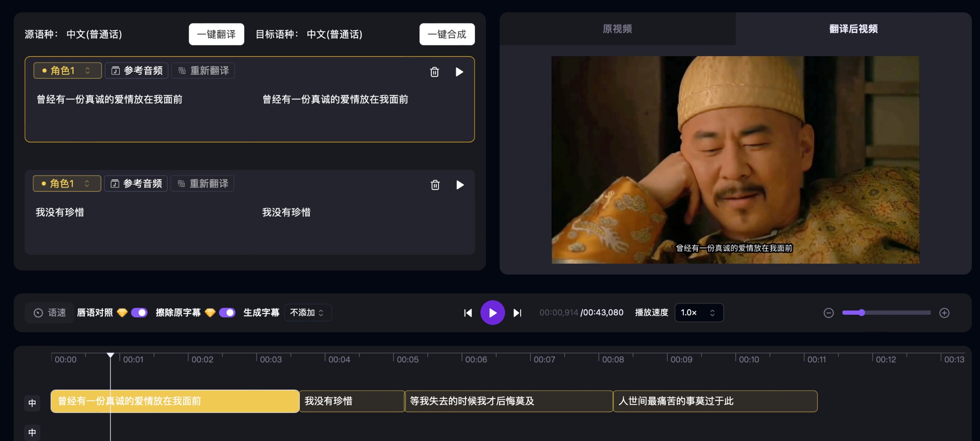This screenshot has width=980, height=441.
Task: Zoom in on the timeline with plus icon
Action: click(x=944, y=313)
